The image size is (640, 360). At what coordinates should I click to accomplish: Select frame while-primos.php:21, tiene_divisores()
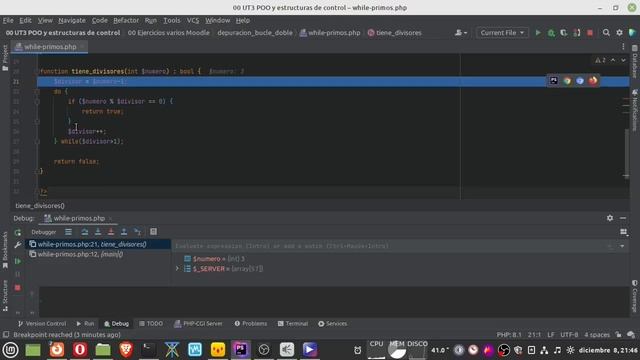pyautogui.click(x=98, y=244)
